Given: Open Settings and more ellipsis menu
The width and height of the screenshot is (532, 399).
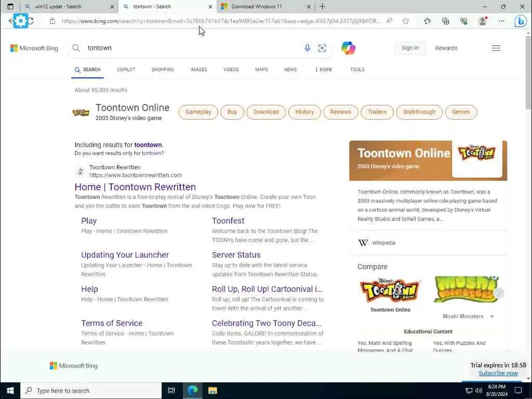Looking at the screenshot, I should pos(501,21).
